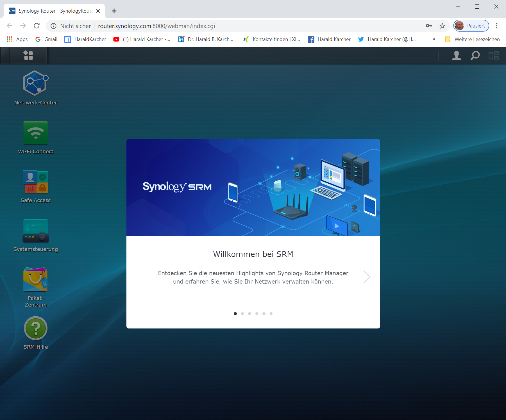The height and width of the screenshot is (420, 506).
Task: Go to next welcome slide arrow
Action: pyautogui.click(x=367, y=277)
